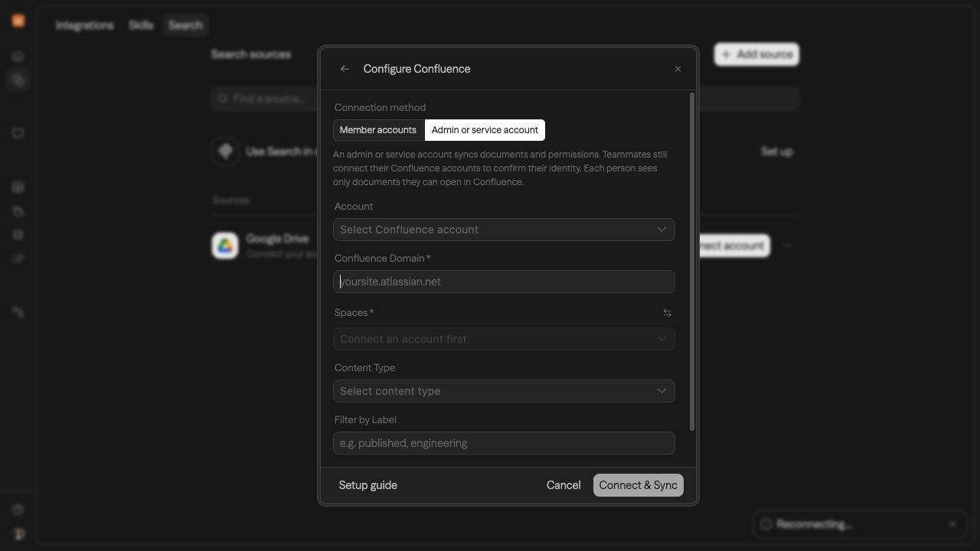Image resolution: width=980 pixels, height=551 pixels.
Task: Open the help icon in the sidebar
Action: pos(18,510)
